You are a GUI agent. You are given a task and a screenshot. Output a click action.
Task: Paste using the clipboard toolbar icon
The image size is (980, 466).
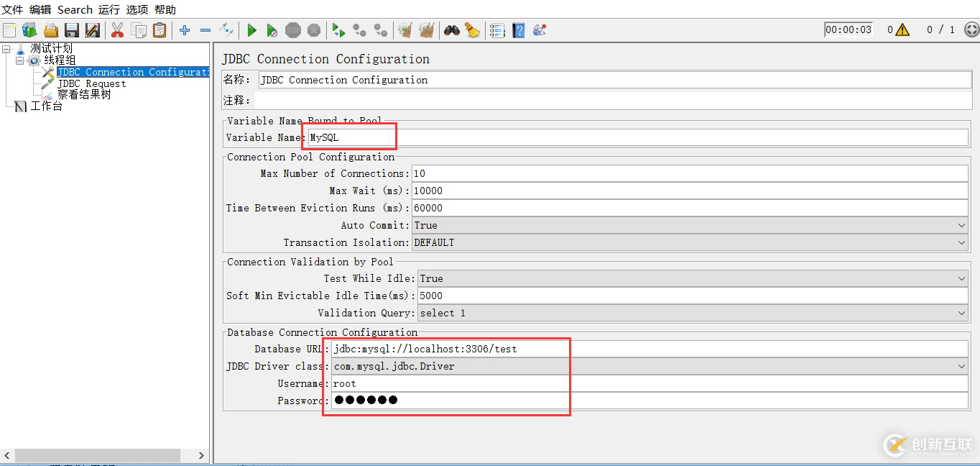(160, 30)
